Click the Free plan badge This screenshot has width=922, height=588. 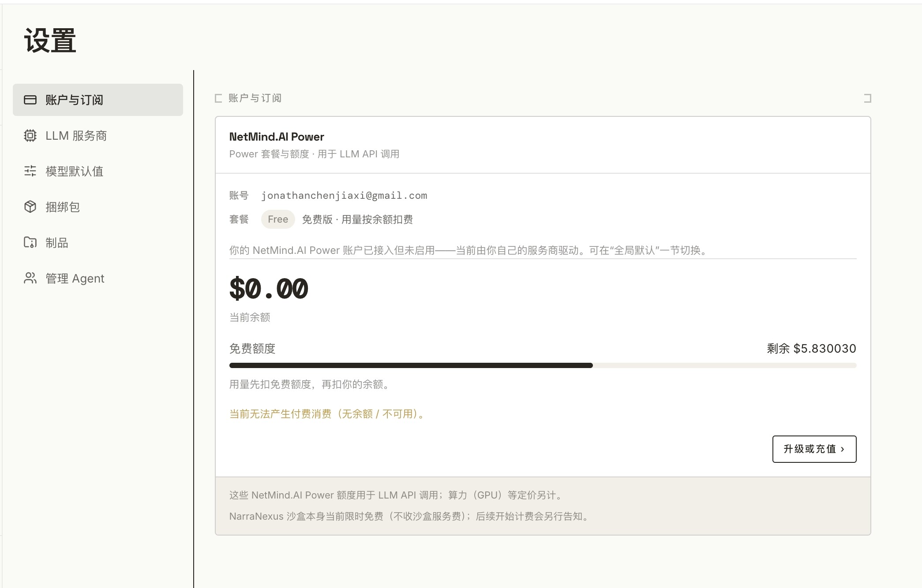[278, 220]
